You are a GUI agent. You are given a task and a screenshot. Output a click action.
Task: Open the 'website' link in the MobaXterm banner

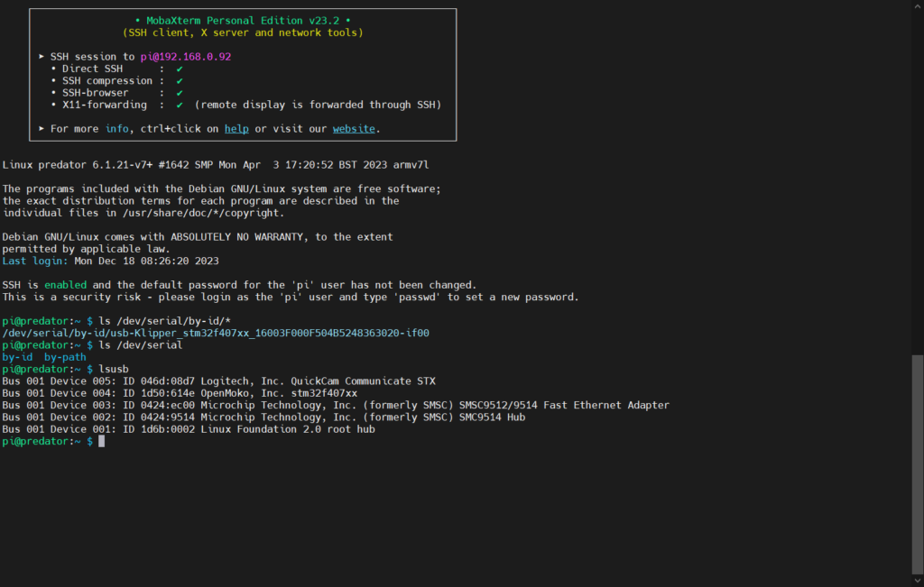pyautogui.click(x=354, y=129)
